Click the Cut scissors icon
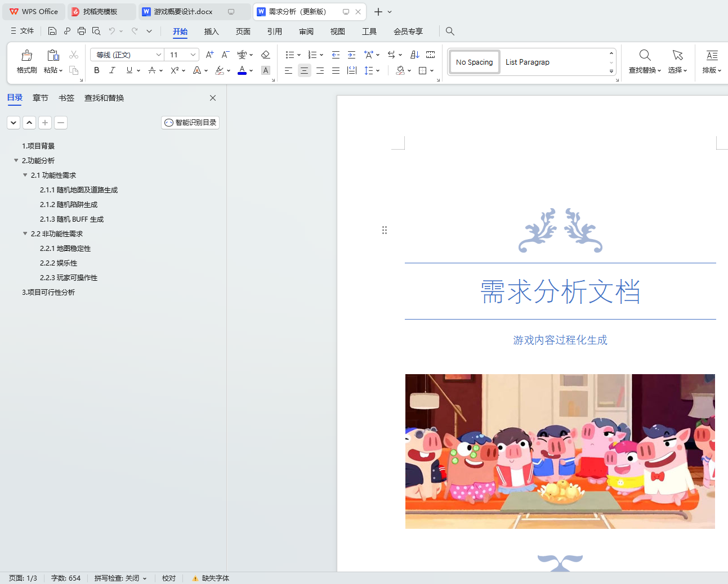The width and height of the screenshot is (728, 584). pyautogui.click(x=74, y=55)
